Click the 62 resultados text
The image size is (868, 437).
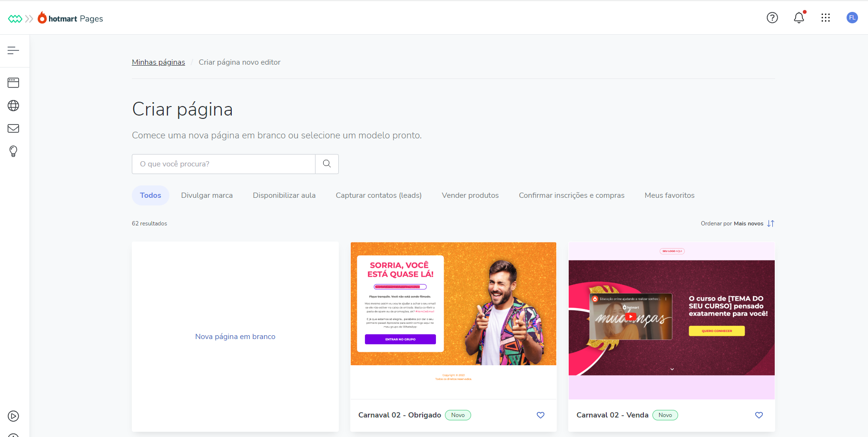click(x=149, y=223)
